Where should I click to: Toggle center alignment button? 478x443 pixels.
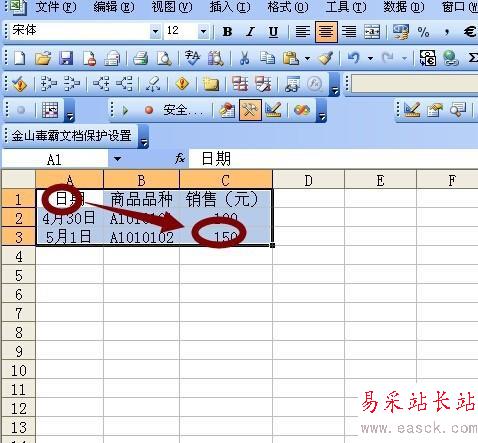(x=326, y=32)
